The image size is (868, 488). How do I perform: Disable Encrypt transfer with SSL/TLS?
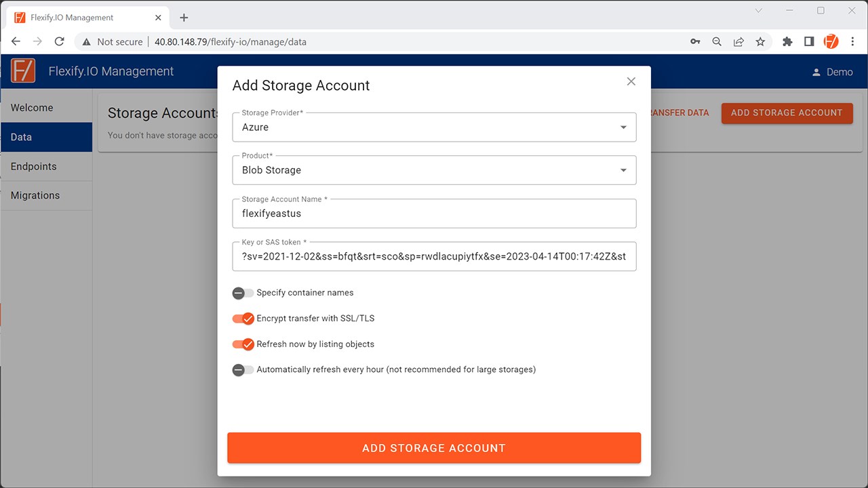tap(243, 319)
